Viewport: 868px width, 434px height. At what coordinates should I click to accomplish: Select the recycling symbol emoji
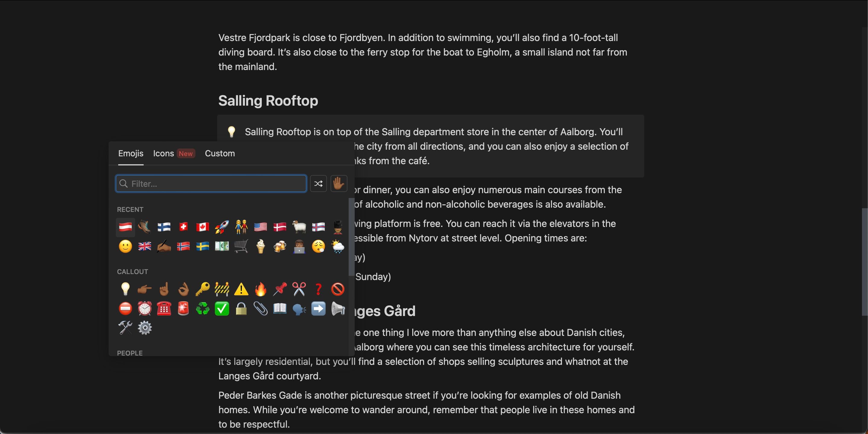pyautogui.click(x=202, y=308)
